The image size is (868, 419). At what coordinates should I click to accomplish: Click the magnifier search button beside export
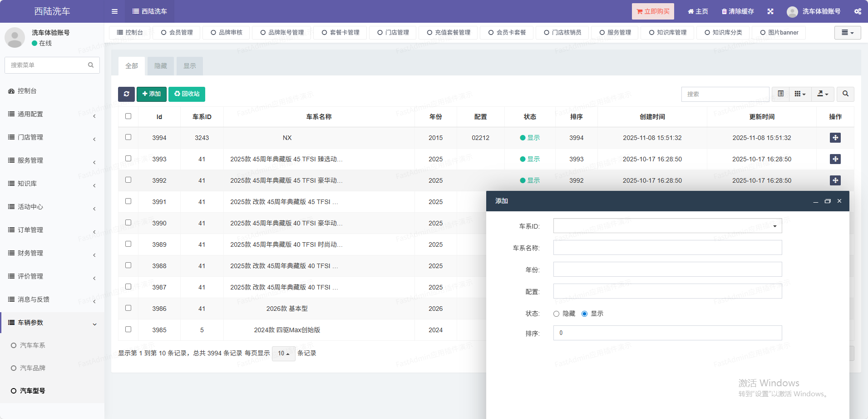pos(845,94)
